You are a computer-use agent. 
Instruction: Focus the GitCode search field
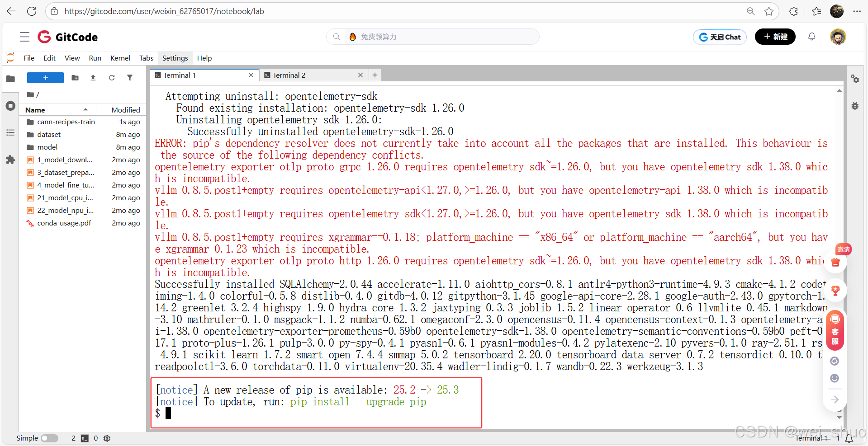433,37
